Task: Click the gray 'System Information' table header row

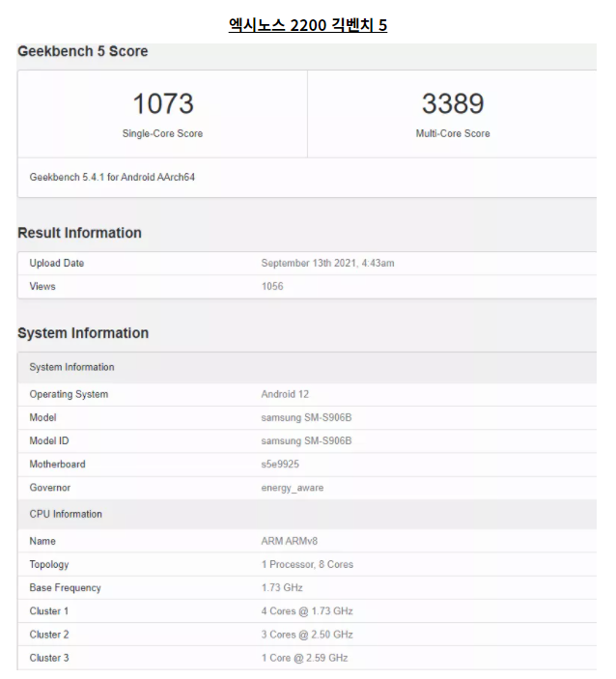Action: point(307,367)
